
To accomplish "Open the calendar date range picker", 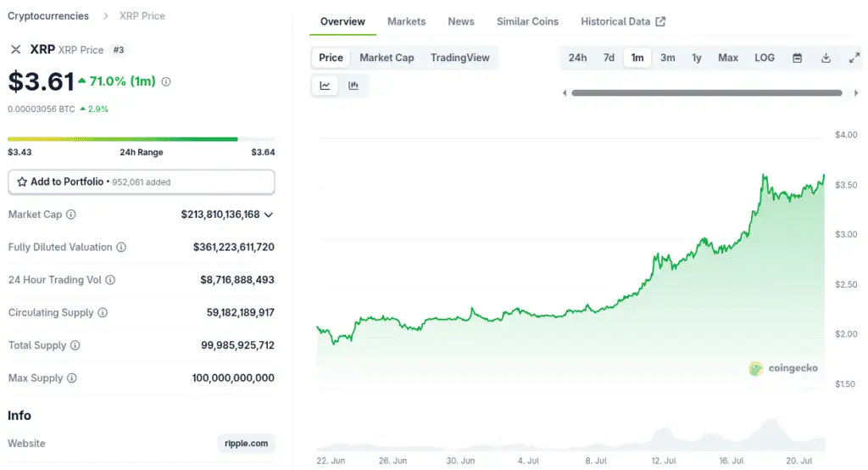I will (797, 58).
